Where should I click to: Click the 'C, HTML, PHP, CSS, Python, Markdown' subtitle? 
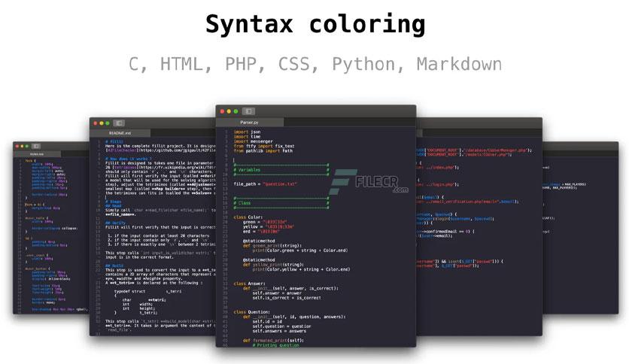pos(315,64)
